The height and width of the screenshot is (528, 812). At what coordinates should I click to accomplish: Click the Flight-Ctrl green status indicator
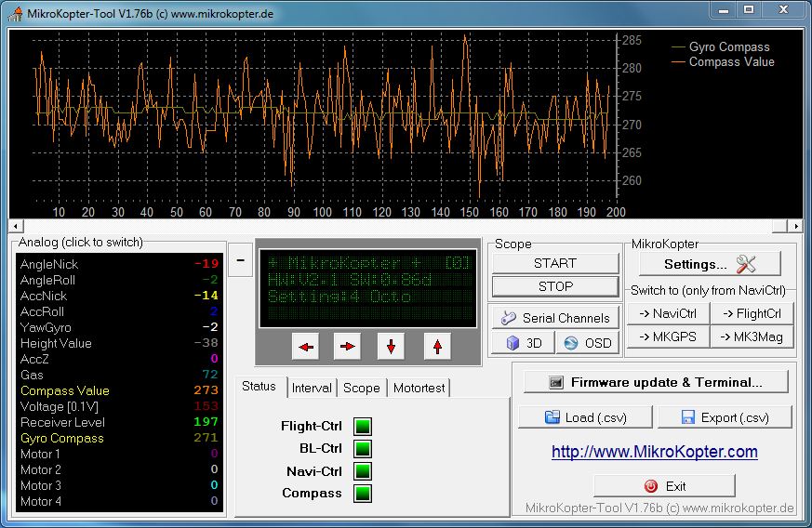pos(363,427)
